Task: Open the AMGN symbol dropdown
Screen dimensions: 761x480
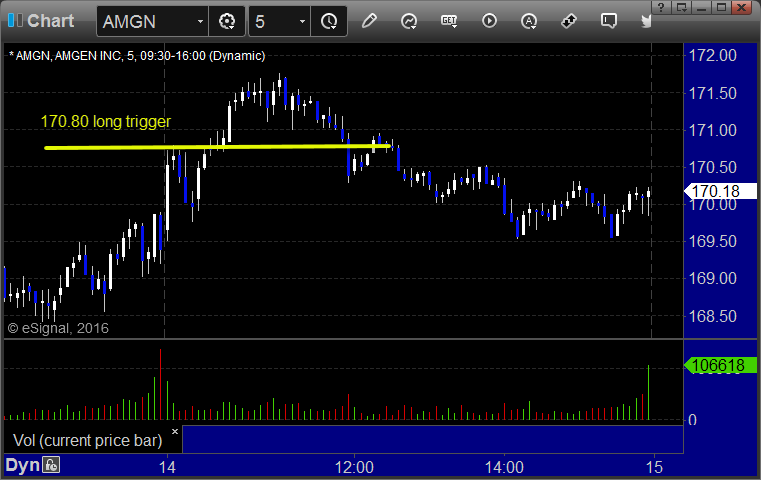Action: pyautogui.click(x=200, y=21)
